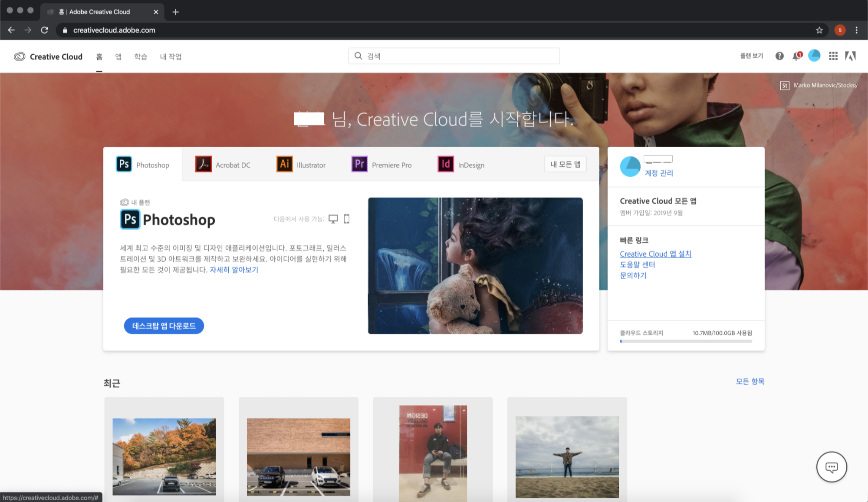
Task: Click the Photoshop Ps tab icon
Action: point(124,164)
